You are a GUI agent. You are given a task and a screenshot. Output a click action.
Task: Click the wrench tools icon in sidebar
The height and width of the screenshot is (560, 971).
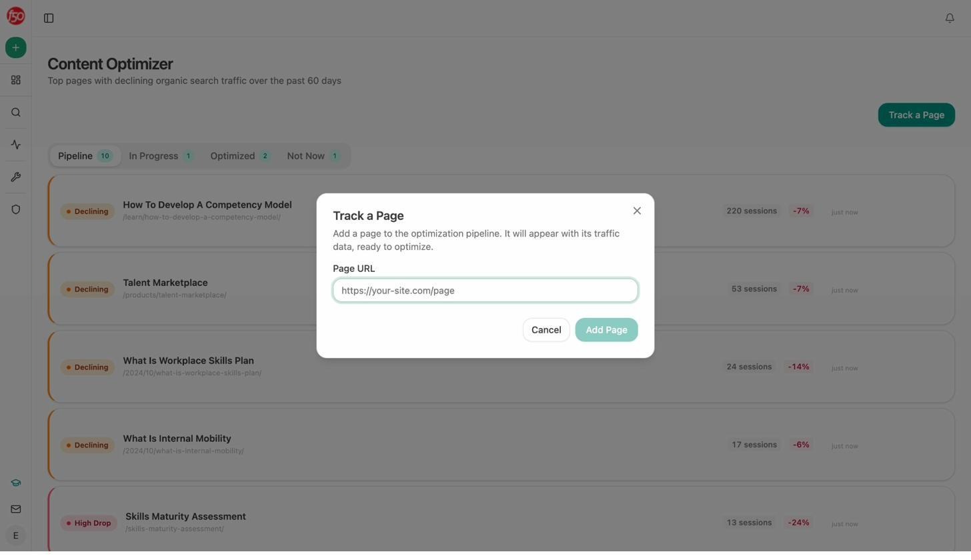coord(15,177)
